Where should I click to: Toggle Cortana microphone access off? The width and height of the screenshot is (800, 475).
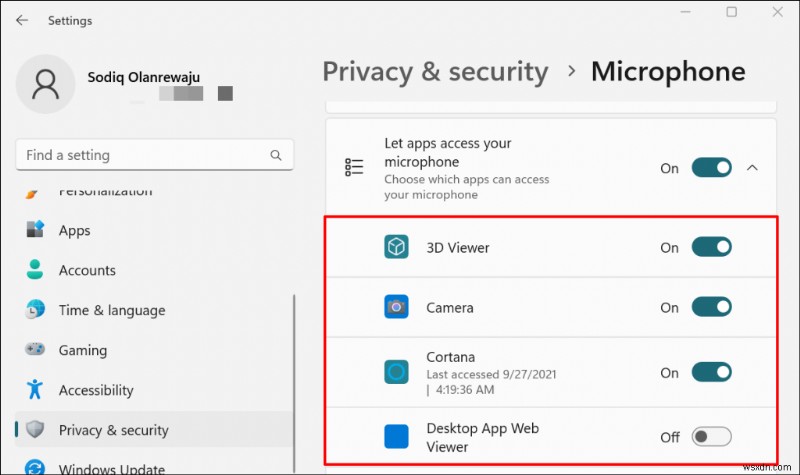[711, 373]
